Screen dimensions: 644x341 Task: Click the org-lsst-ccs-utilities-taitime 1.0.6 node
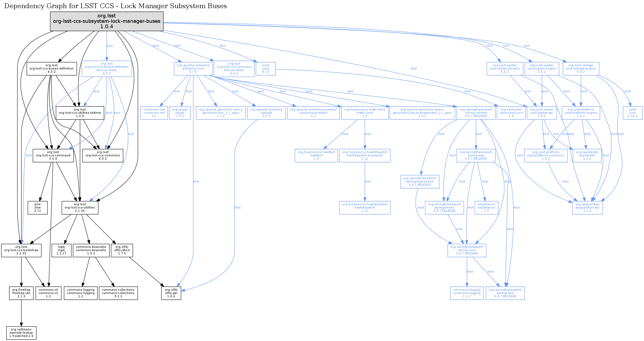click(80, 113)
